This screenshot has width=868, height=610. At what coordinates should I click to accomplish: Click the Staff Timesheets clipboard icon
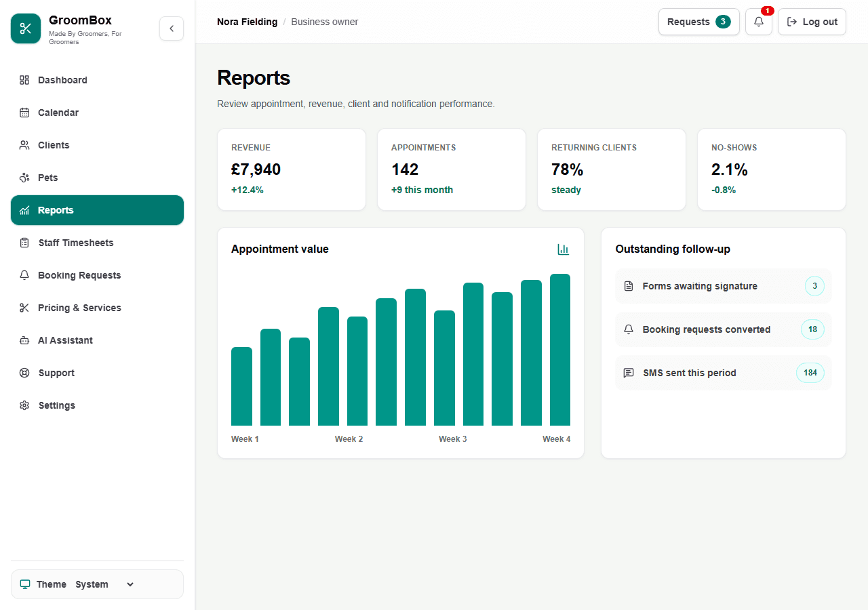pyautogui.click(x=24, y=243)
